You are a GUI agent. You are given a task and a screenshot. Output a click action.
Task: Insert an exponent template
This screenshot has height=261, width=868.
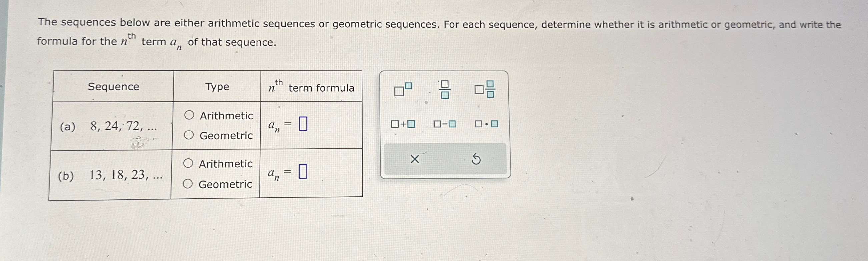pyautogui.click(x=403, y=90)
